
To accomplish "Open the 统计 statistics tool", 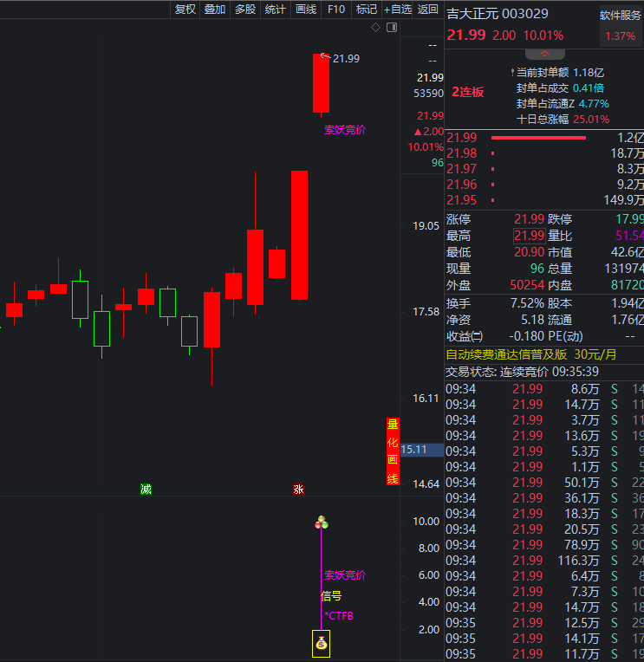I will click(276, 10).
